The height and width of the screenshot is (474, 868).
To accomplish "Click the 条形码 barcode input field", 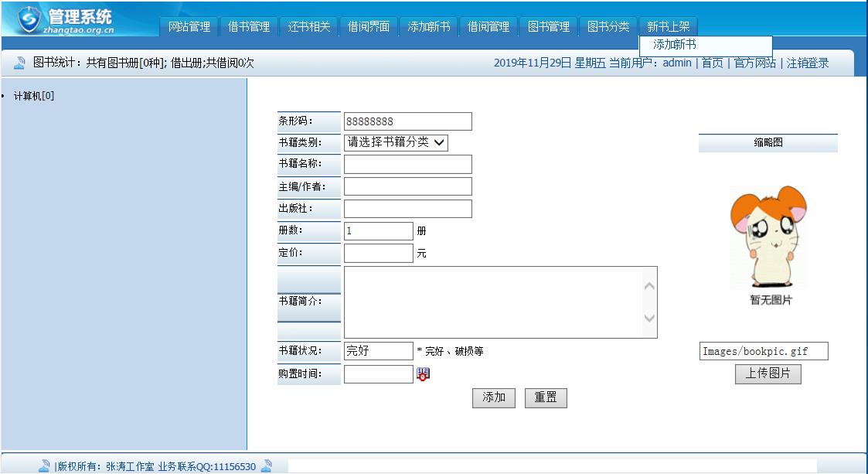I will (407, 121).
